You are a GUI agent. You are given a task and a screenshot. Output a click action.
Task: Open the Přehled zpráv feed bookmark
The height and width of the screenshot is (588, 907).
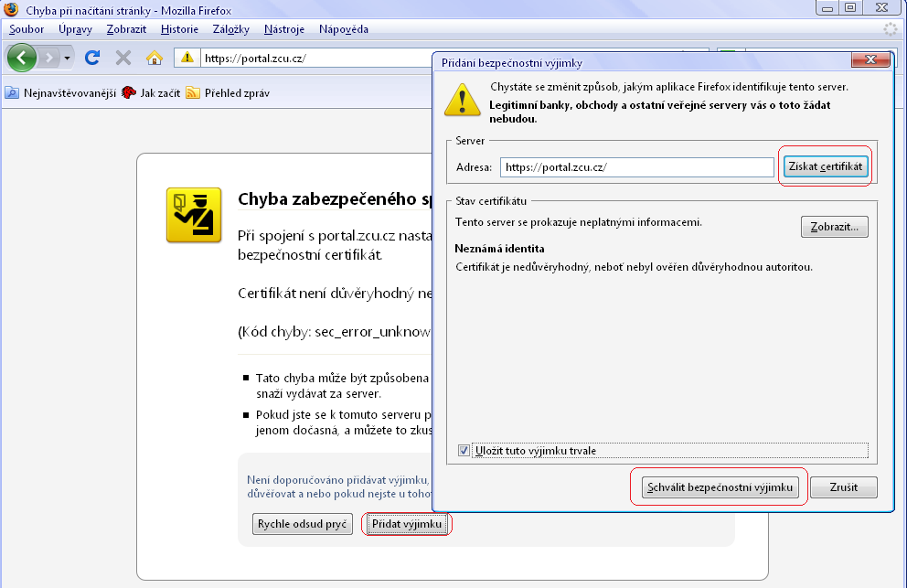click(228, 92)
